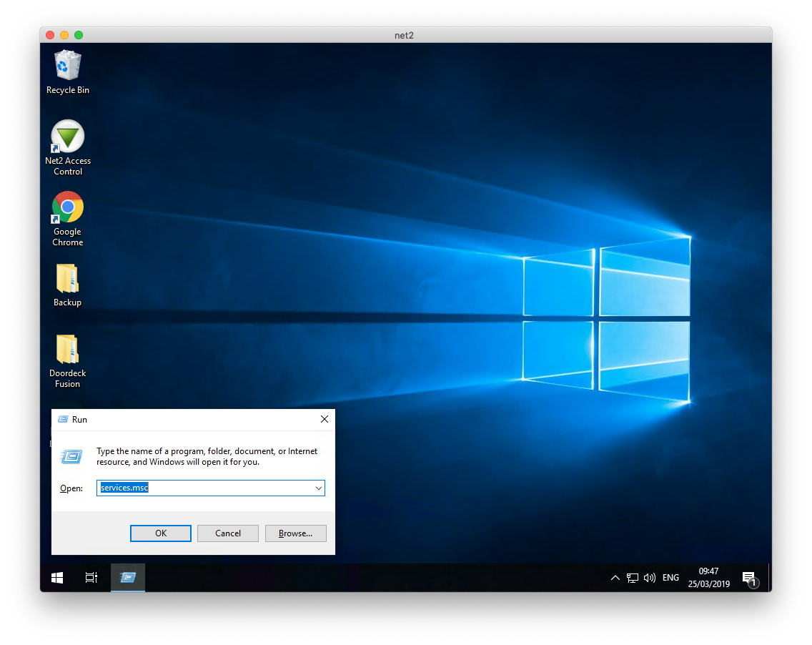
Task: Open the network status icon in the tray
Action: click(x=633, y=577)
